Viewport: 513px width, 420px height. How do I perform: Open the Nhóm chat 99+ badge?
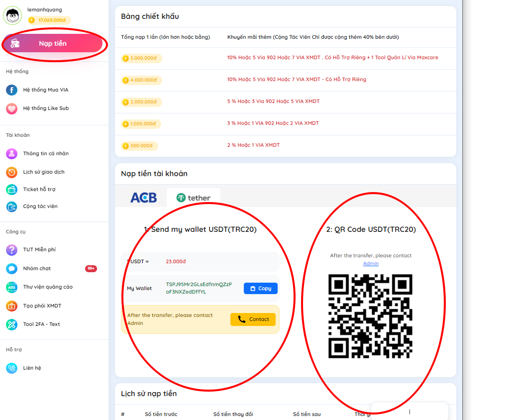pyautogui.click(x=91, y=269)
